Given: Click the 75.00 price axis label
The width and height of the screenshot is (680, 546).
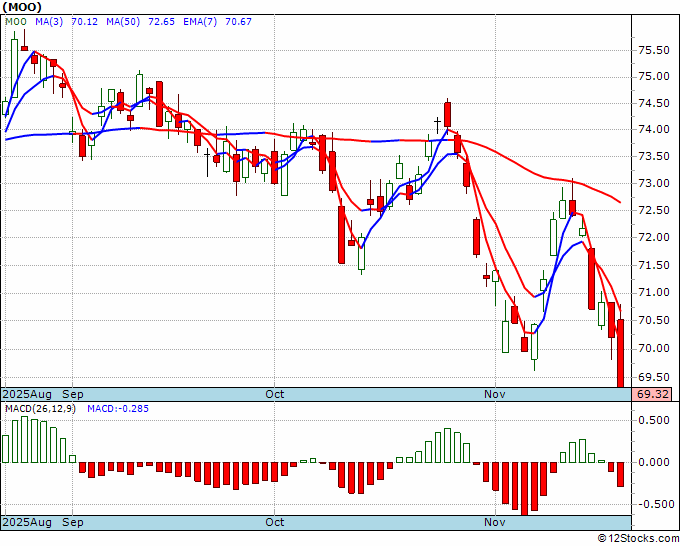Looking at the screenshot, I should tap(654, 77).
